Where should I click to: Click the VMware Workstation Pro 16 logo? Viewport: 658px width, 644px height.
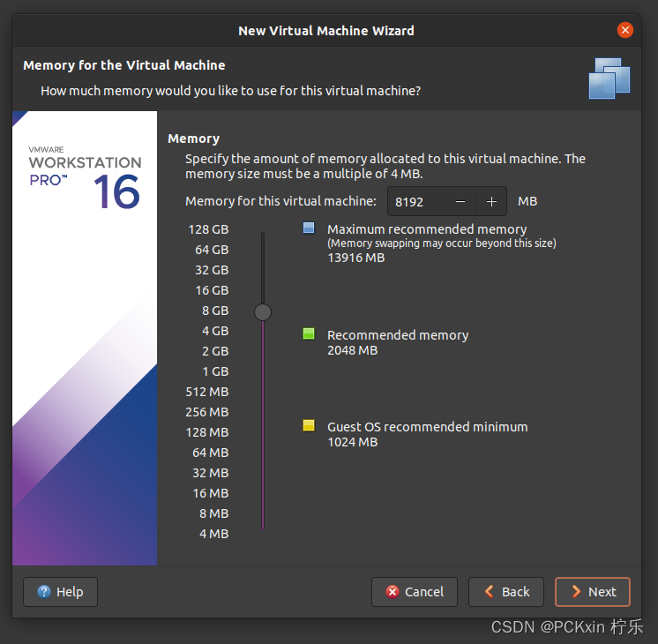click(85, 177)
